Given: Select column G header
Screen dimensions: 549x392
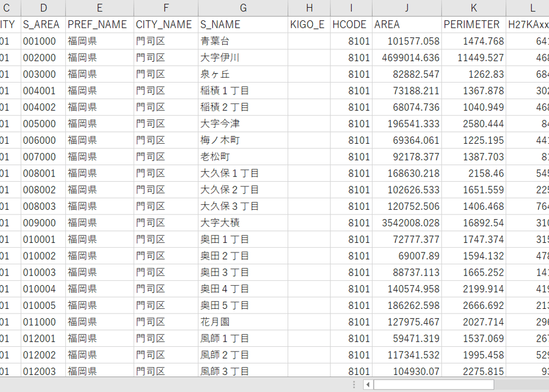Looking at the screenshot, I should (243, 8).
